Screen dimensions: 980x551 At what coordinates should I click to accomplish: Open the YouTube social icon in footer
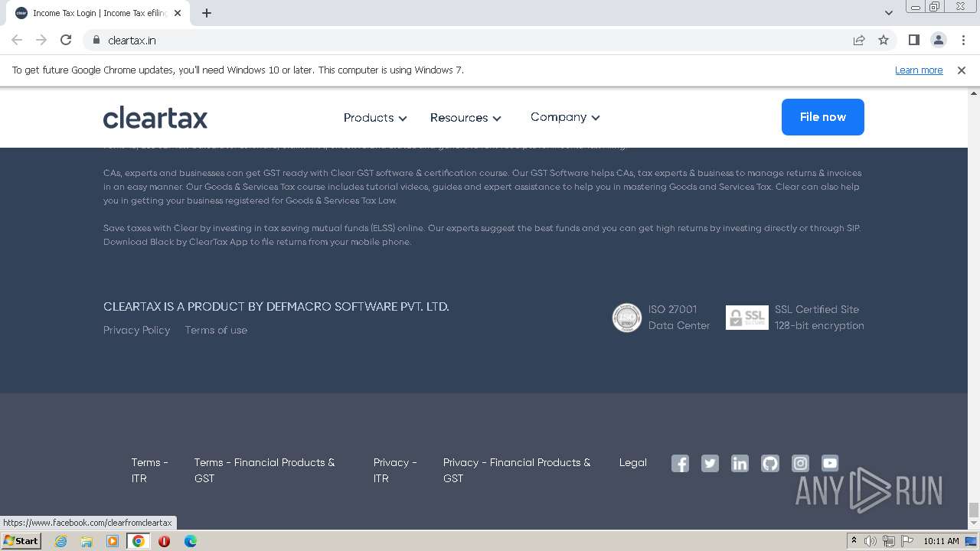pos(830,463)
